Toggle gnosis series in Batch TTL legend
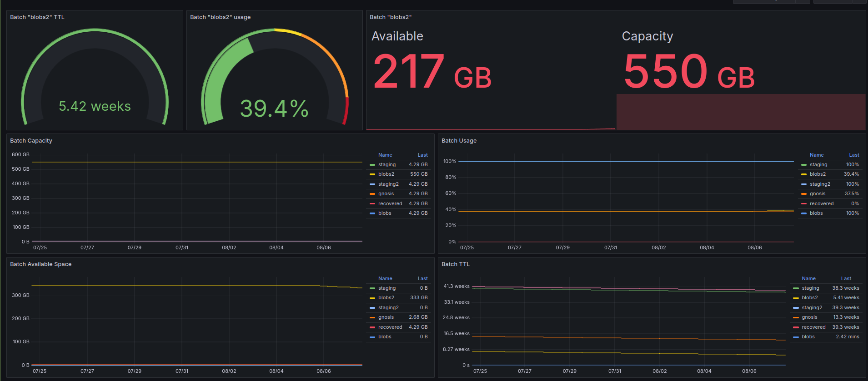The width and height of the screenshot is (868, 381). coord(810,317)
